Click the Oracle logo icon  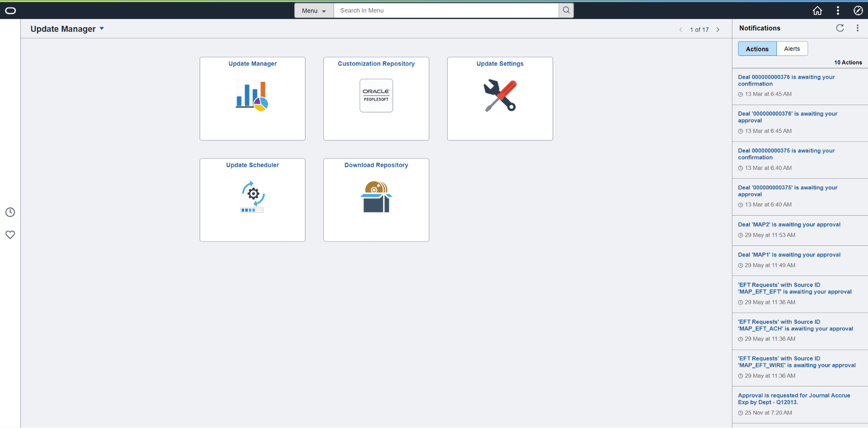(10, 10)
